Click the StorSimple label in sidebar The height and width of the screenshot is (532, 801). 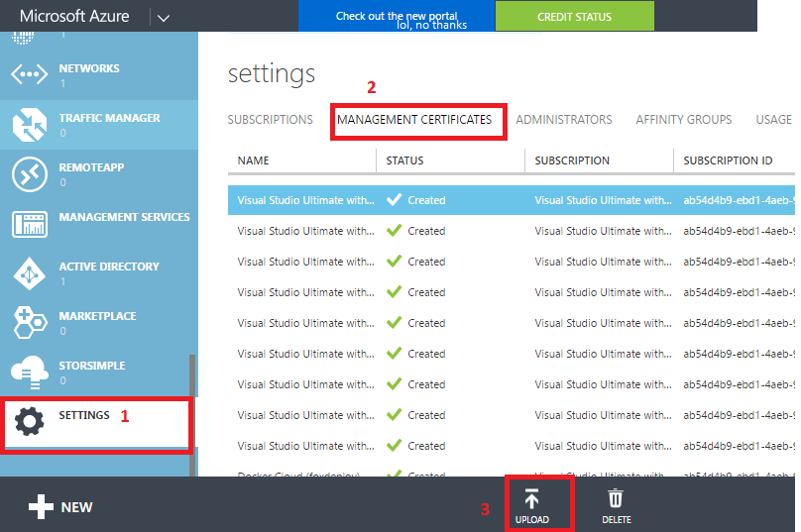(x=92, y=366)
